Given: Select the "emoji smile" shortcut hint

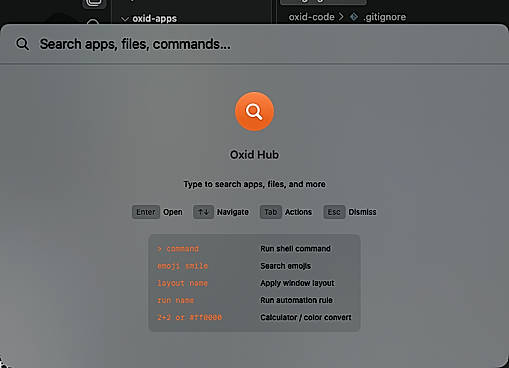Looking at the screenshot, I should [183, 266].
